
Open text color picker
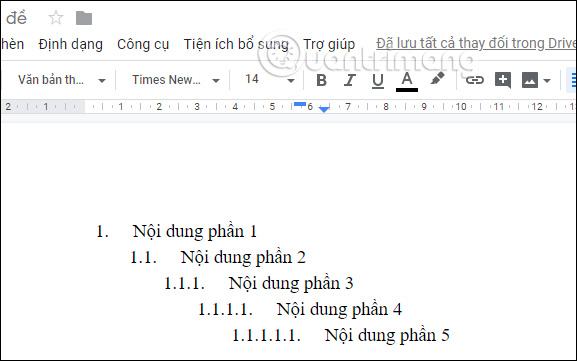[x=407, y=81]
